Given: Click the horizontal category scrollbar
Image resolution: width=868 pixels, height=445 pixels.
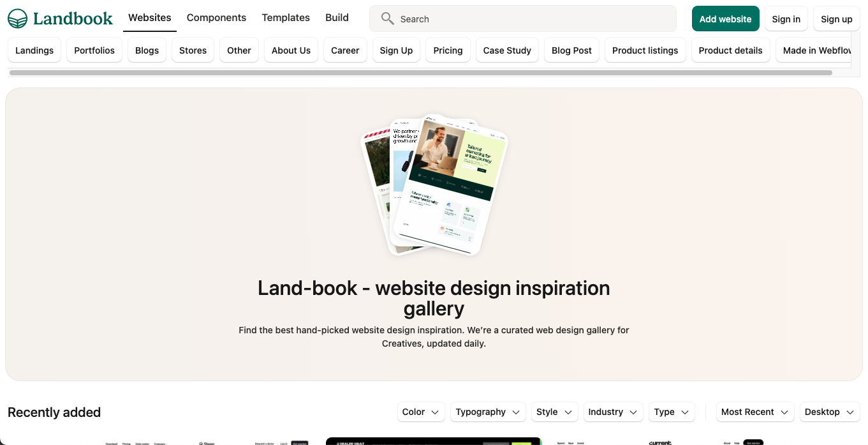Looking at the screenshot, I should [421, 73].
